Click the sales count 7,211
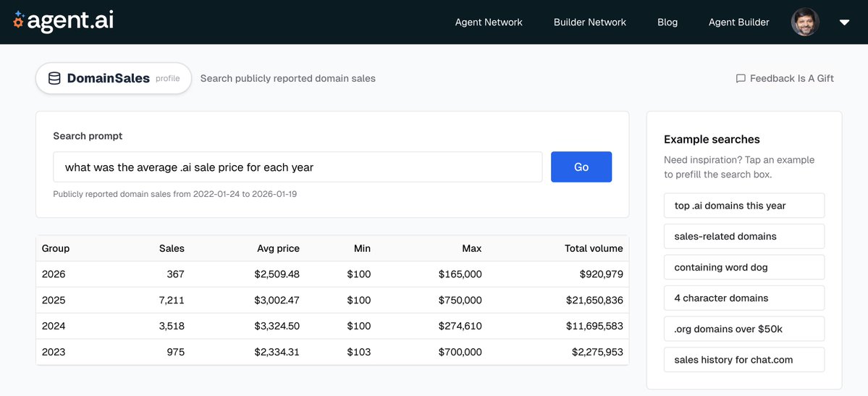 [172, 300]
